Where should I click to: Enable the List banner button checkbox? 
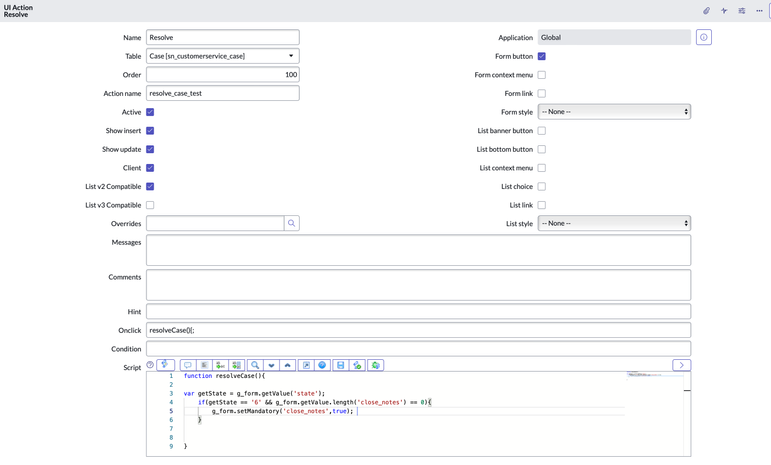(x=541, y=131)
